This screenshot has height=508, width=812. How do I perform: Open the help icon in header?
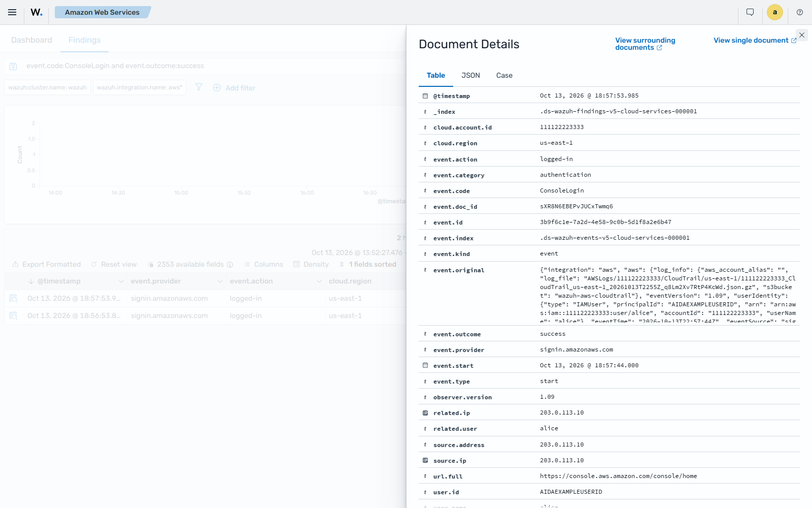pyautogui.click(x=800, y=12)
